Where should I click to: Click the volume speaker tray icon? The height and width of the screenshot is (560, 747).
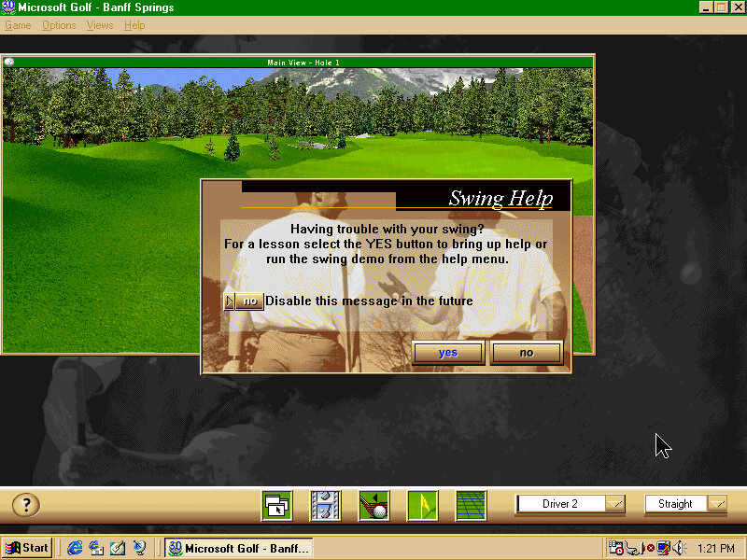pos(679,548)
